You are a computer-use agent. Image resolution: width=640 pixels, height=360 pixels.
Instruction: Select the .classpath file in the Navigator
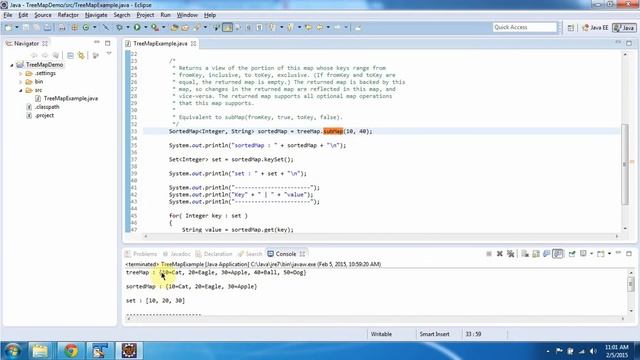(47, 107)
